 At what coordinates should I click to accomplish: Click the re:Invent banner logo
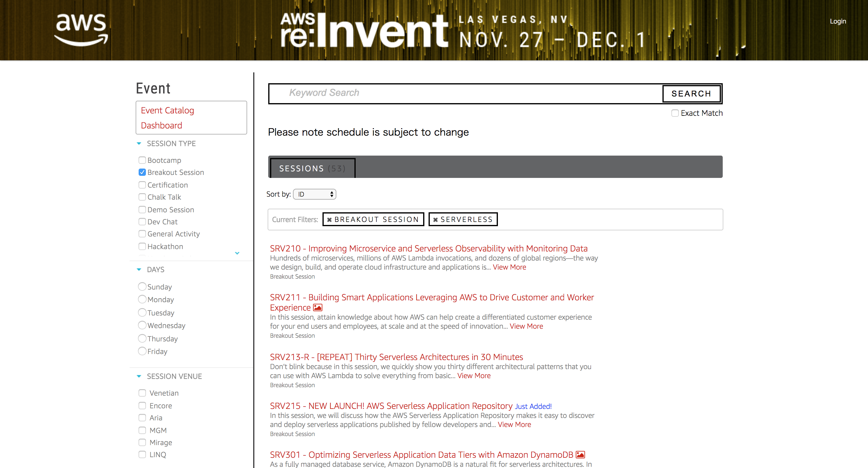pos(364,30)
